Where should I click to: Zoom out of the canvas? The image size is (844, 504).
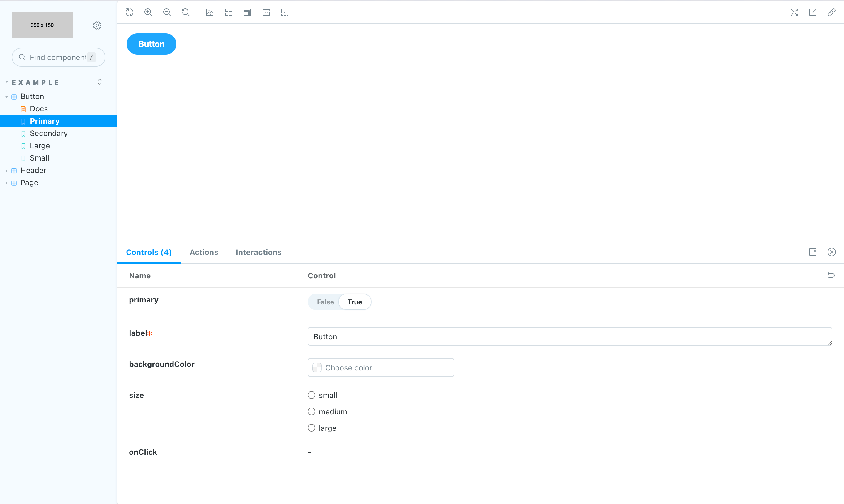point(167,13)
